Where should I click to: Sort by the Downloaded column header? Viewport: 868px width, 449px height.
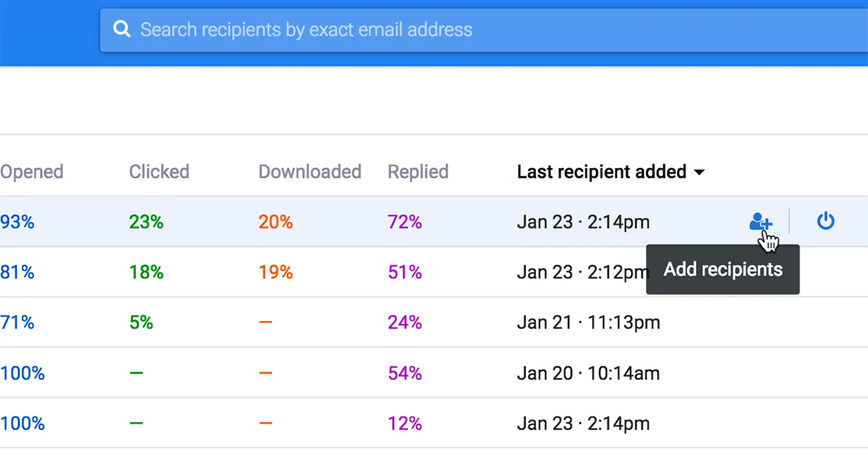310,172
